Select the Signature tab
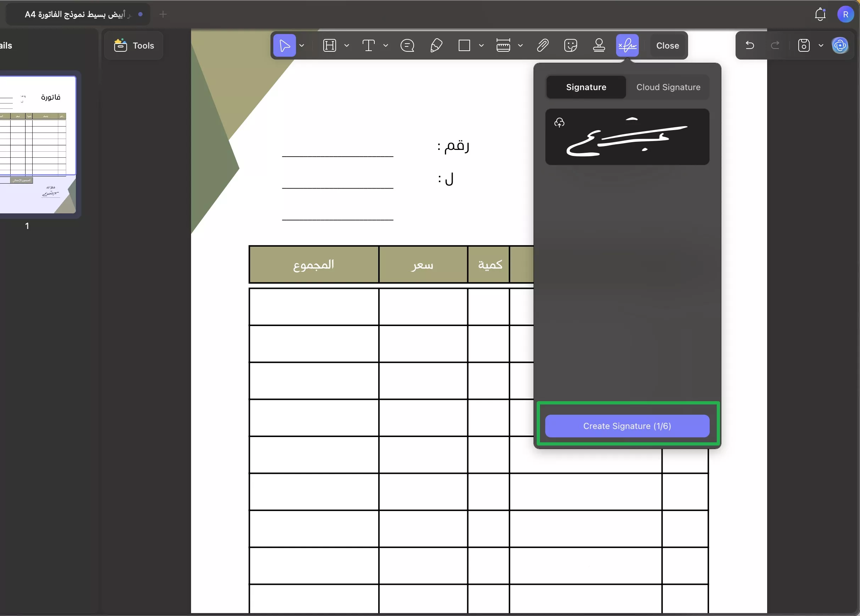860x616 pixels. click(586, 87)
